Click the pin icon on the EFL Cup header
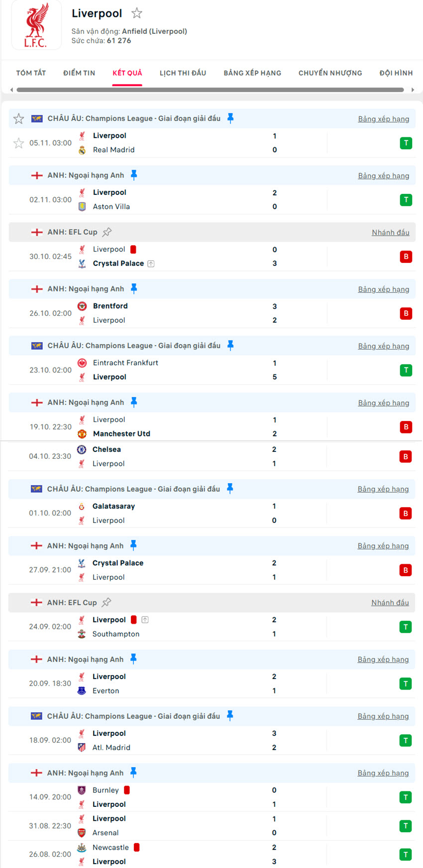Image resolution: width=423 pixels, height=868 pixels. click(x=107, y=232)
